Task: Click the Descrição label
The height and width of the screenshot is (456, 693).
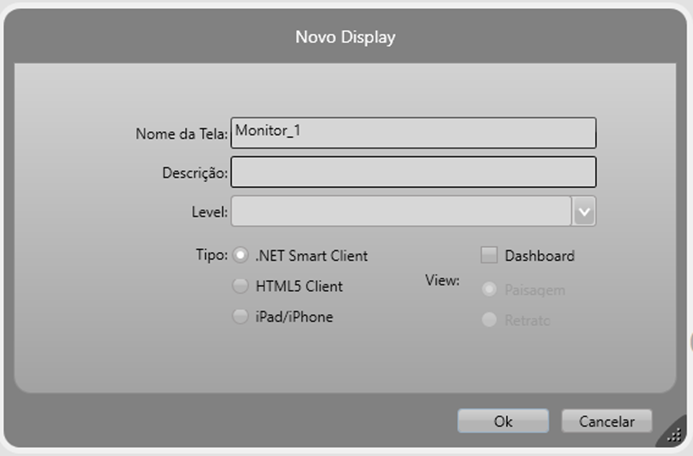Action: pos(195,173)
